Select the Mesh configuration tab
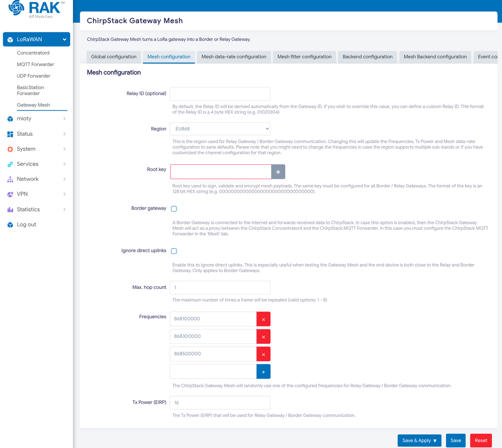The image size is (502, 448). click(169, 57)
